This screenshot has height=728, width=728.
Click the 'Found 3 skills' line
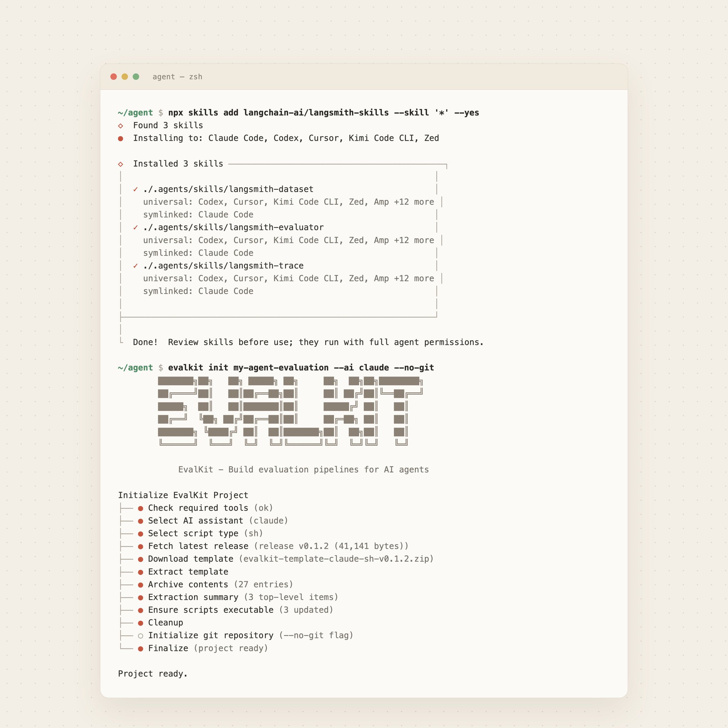168,125
